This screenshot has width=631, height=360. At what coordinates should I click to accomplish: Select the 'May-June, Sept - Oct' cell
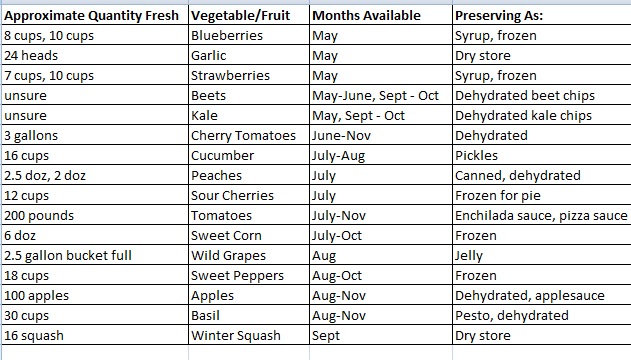point(381,95)
